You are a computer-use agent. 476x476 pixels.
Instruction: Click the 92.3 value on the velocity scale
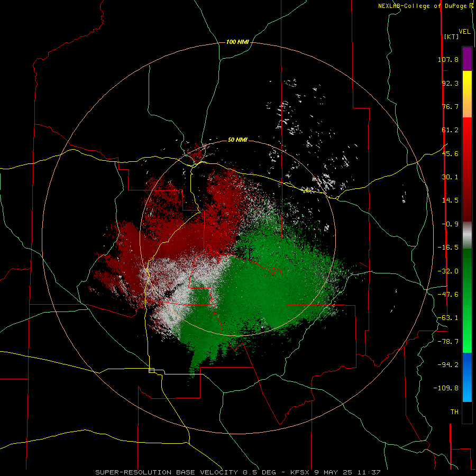click(x=450, y=83)
